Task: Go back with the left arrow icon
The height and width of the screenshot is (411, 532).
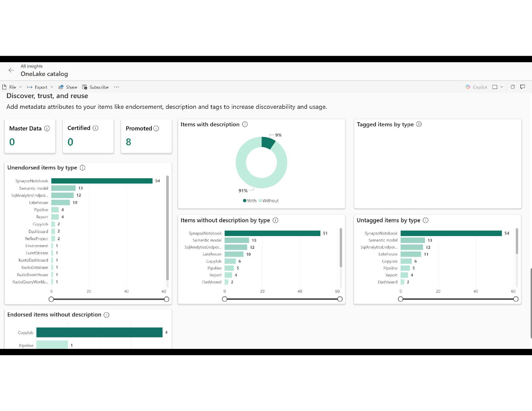Action: pyautogui.click(x=11, y=70)
